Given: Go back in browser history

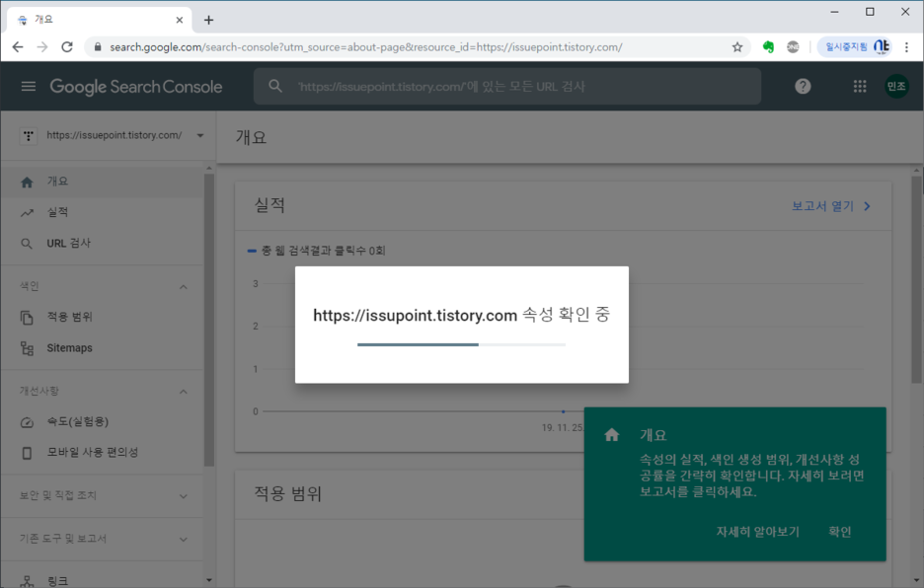Looking at the screenshot, I should (x=18, y=47).
